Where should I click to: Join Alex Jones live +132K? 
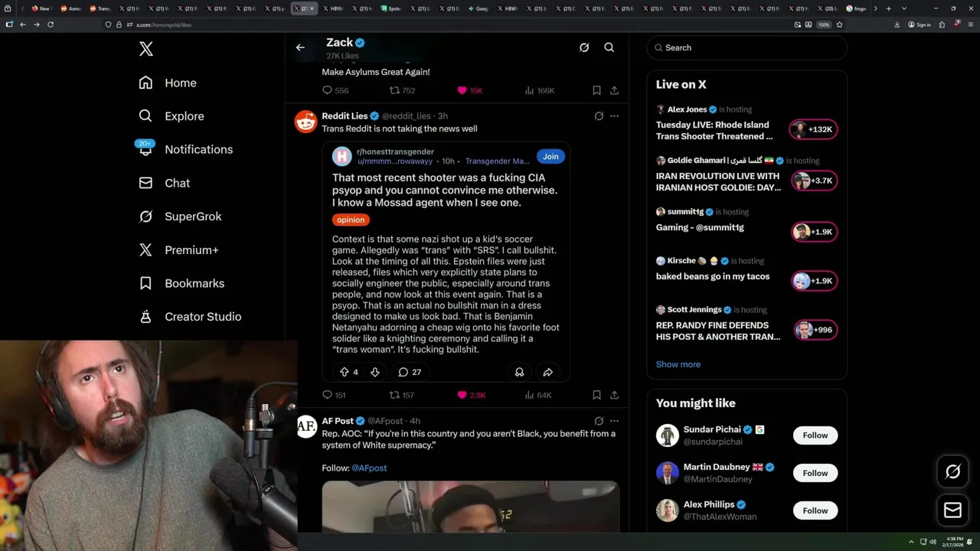pyautogui.click(x=814, y=129)
